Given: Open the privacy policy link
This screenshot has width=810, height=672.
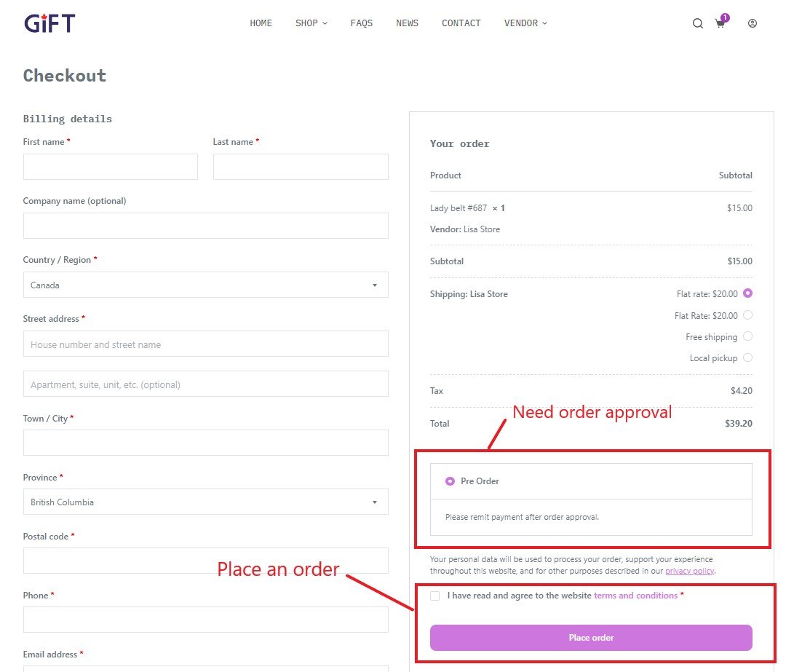Looking at the screenshot, I should coord(688,571).
